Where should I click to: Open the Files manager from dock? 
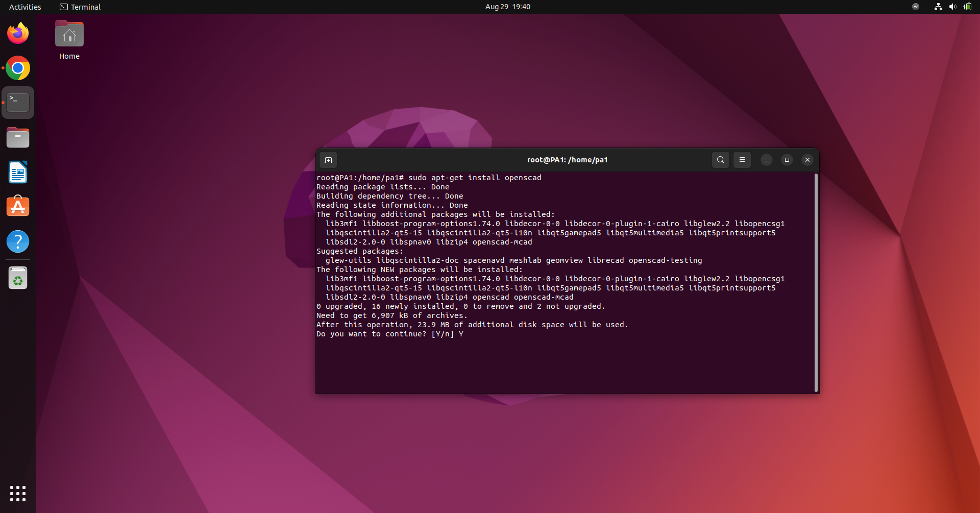18,138
